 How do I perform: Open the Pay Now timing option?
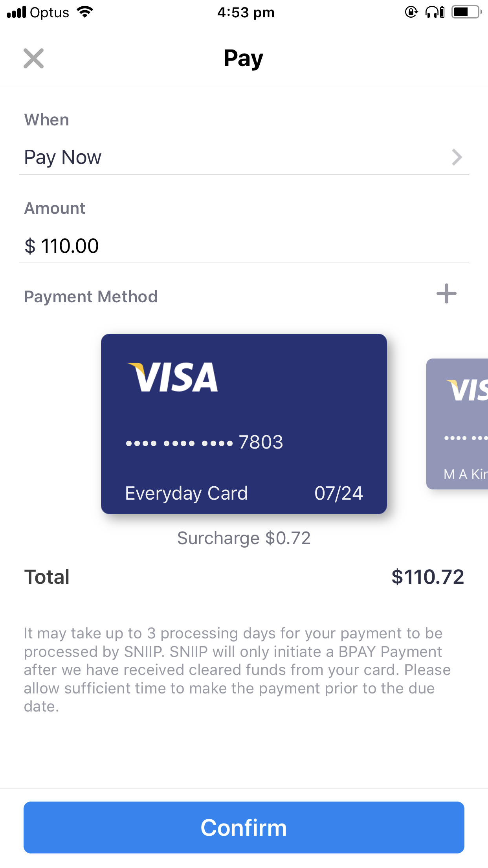click(x=63, y=157)
